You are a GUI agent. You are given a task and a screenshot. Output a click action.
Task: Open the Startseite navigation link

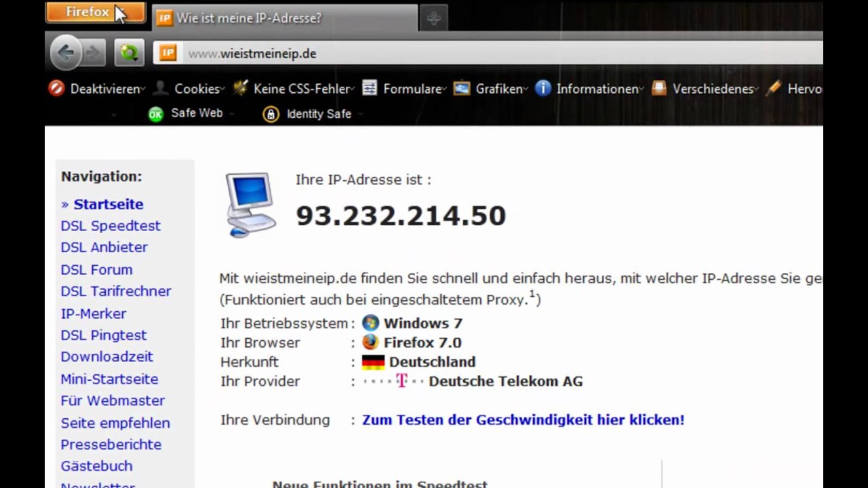tap(108, 204)
